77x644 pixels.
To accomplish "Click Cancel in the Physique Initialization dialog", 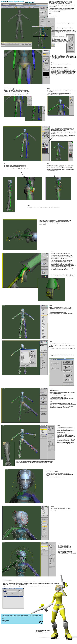I will pos(71,384).
